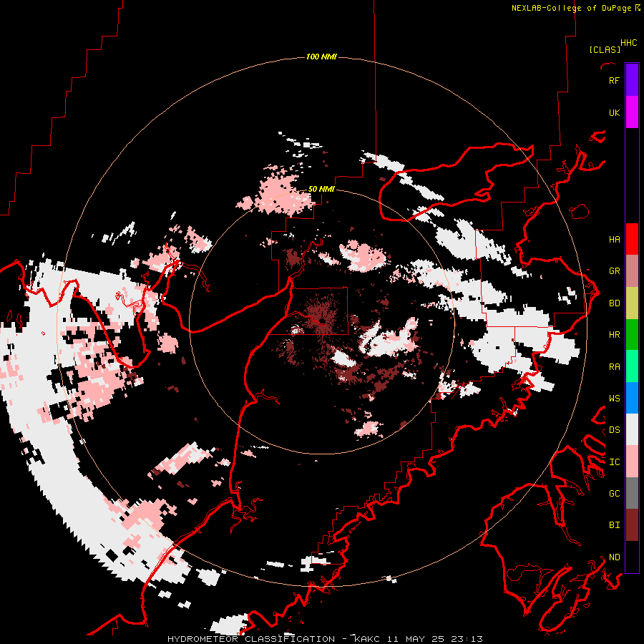Click the 50 NMI range ring label
Viewport: 644px width, 644px height.
pos(321,189)
